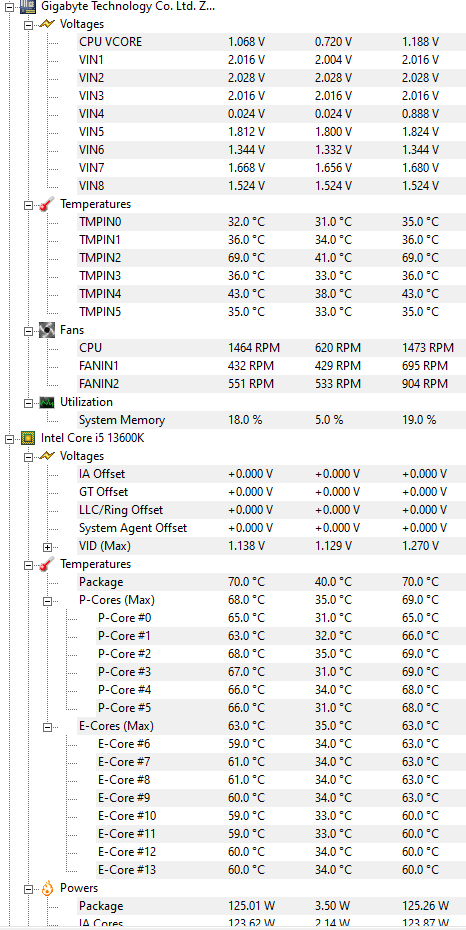
Task: Collapse the CPU Voltages section
Action: point(28,457)
